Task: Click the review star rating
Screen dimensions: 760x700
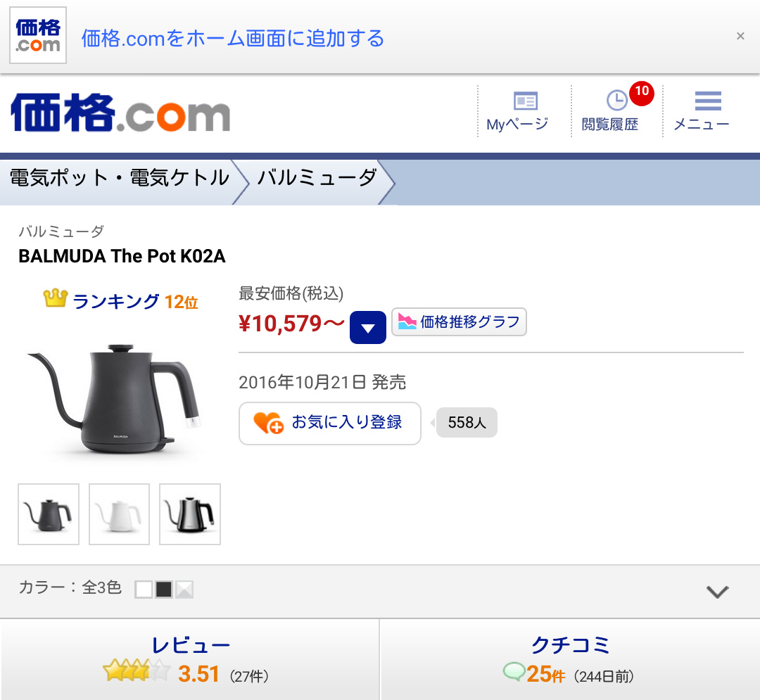Action: click(137, 672)
